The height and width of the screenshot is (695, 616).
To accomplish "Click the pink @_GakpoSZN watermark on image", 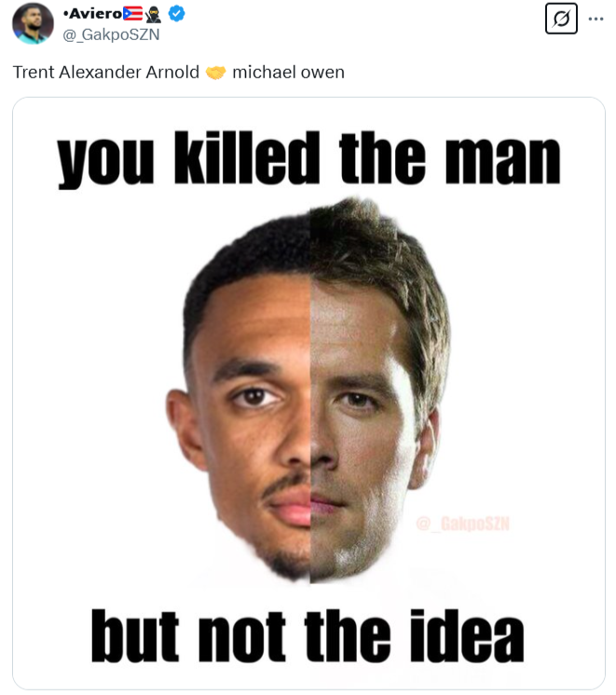I will 462,524.
